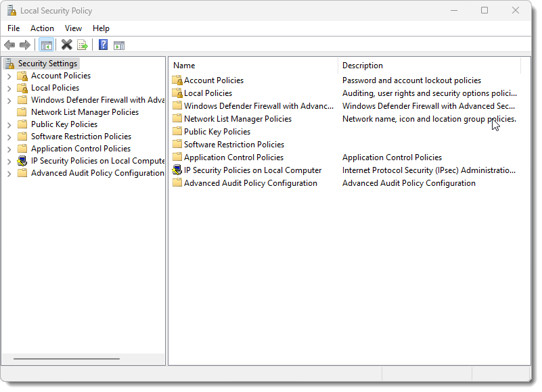542x392 pixels.
Task: Toggle Show/Hide Action Pane toolbar button
Action: pos(119,45)
